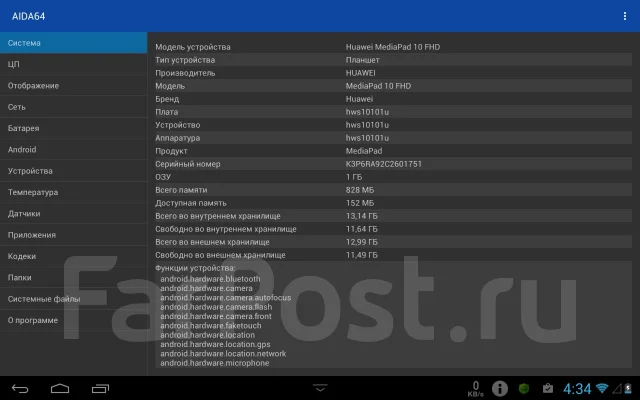Image resolution: width=640 pixels, height=400 pixels.
Task: Select the Система section
Action: click(73, 43)
